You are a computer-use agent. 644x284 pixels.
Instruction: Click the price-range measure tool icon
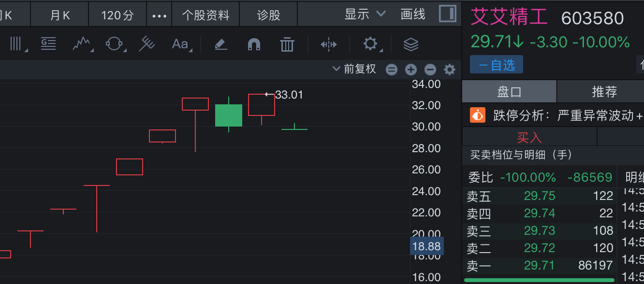pos(329,44)
